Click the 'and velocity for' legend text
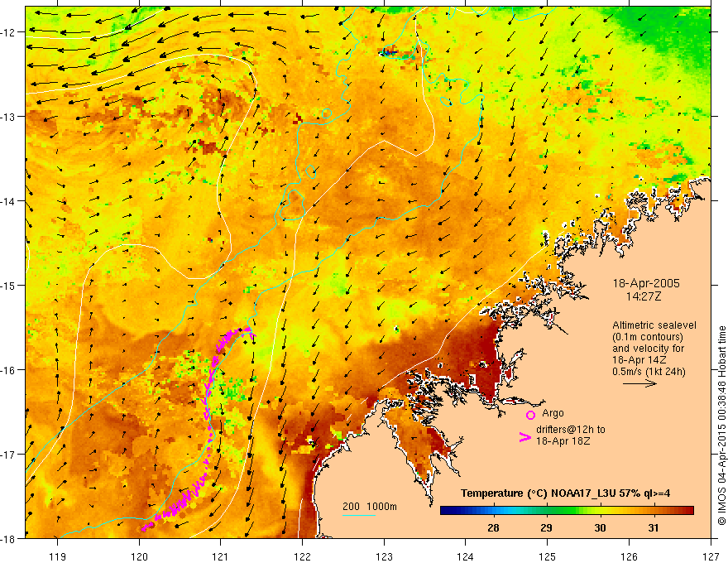Image resolution: width=728 pixels, height=563 pixels. click(648, 349)
